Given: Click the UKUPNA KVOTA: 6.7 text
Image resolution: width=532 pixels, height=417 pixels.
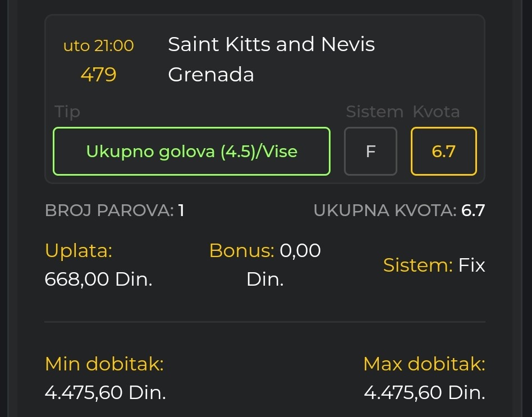Looking at the screenshot, I should pyautogui.click(x=400, y=210).
